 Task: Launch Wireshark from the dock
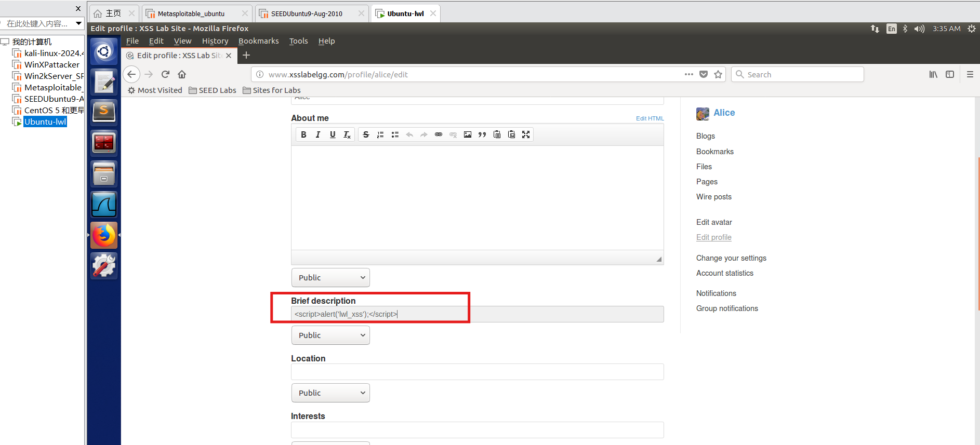(104, 205)
